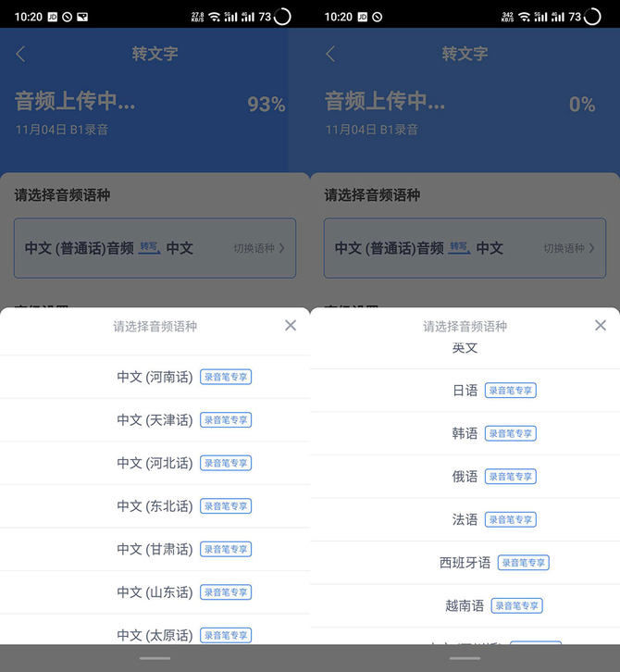Choose 俄语 language option
The height and width of the screenshot is (672, 620).
click(x=465, y=477)
